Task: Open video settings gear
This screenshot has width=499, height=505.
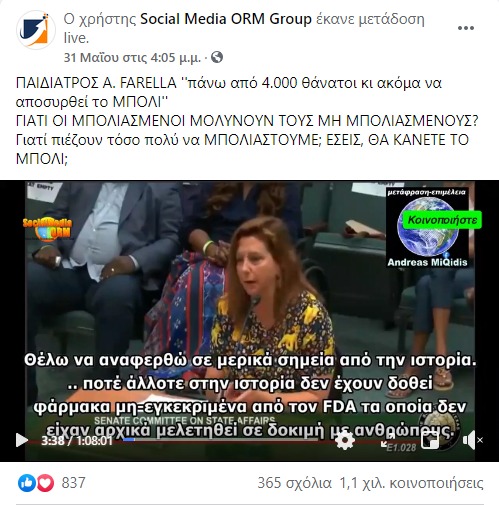Action: [345, 440]
